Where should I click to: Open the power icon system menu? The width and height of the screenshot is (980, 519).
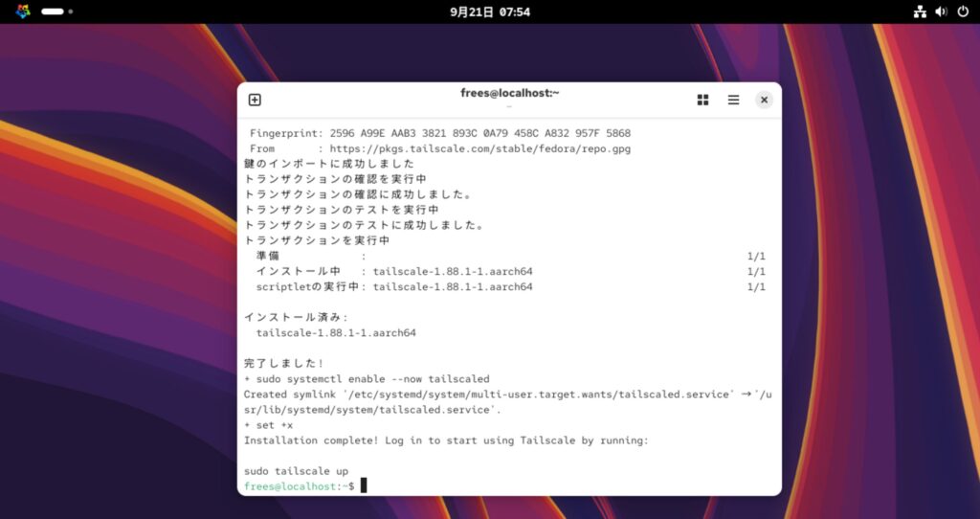tap(963, 11)
